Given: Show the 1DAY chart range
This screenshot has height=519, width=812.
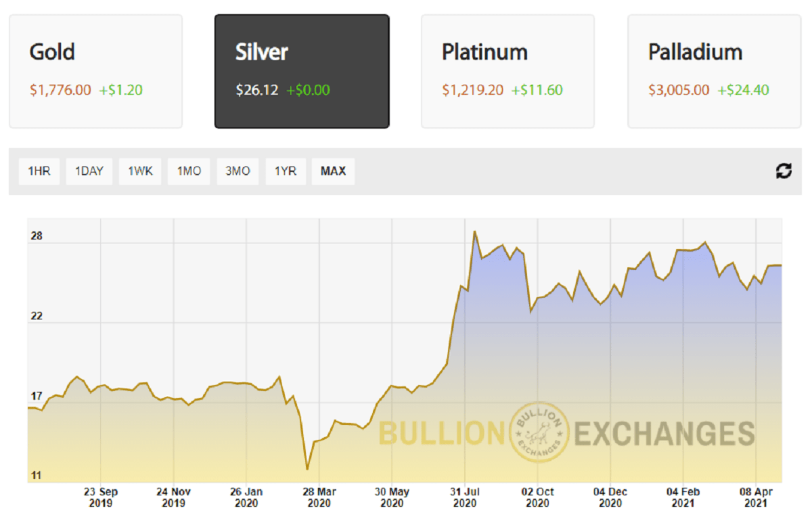Looking at the screenshot, I should (x=89, y=171).
